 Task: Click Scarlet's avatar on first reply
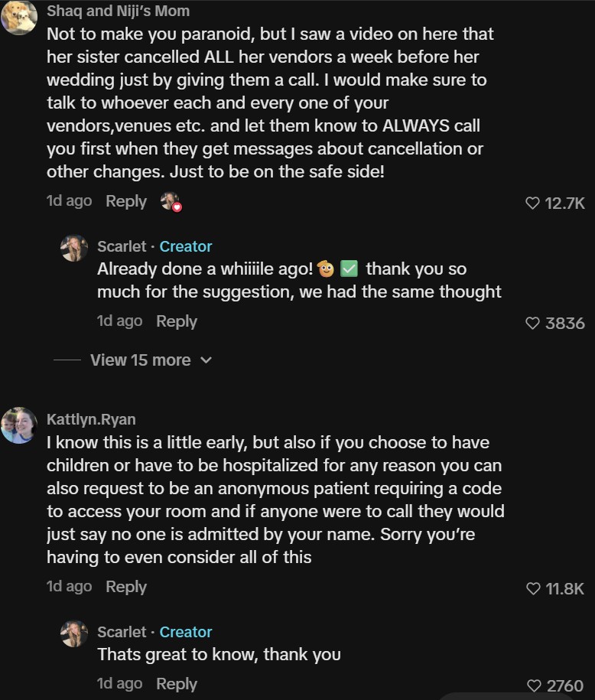(x=74, y=249)
